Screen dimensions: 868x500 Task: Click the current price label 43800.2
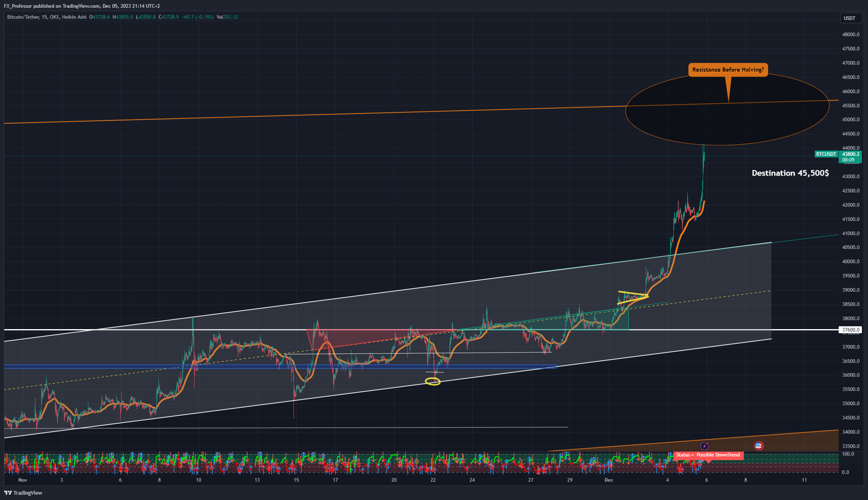point(850,154)
